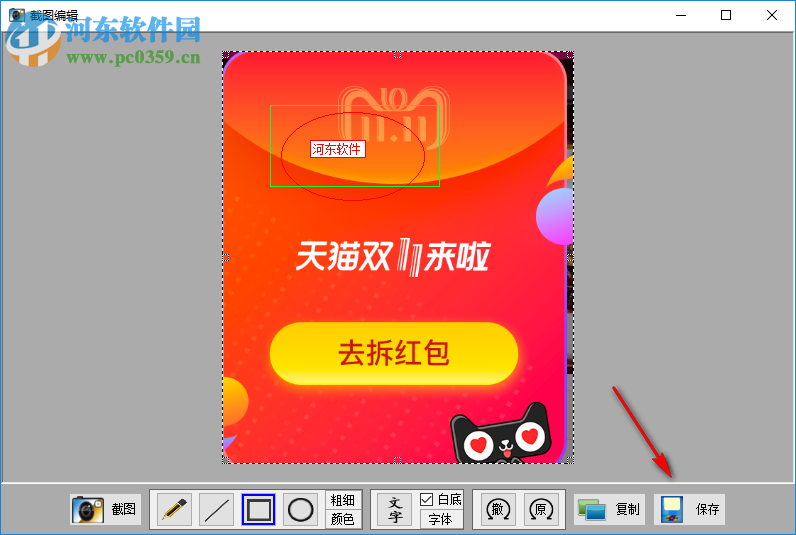Click the 河东软件 text annotation

click(x=337, y=149)
